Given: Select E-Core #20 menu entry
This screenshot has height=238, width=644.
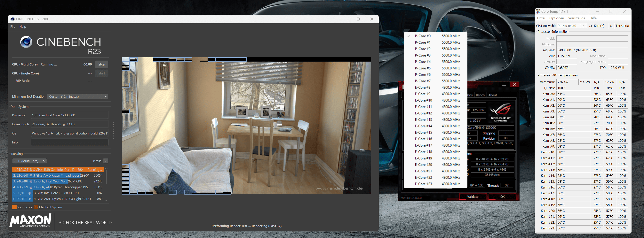Looking at the screenshot, I should [x=435, y=165].
